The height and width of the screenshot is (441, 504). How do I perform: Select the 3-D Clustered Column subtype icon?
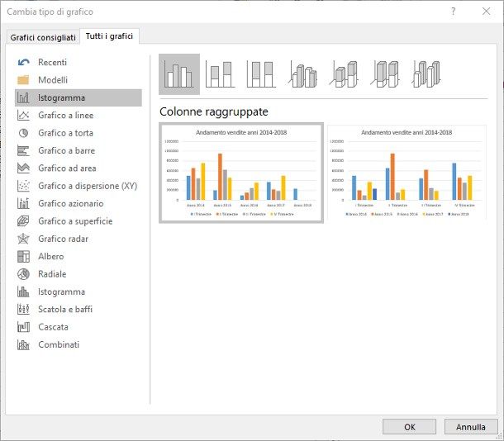pyautogui.click(x=302, y=74)
